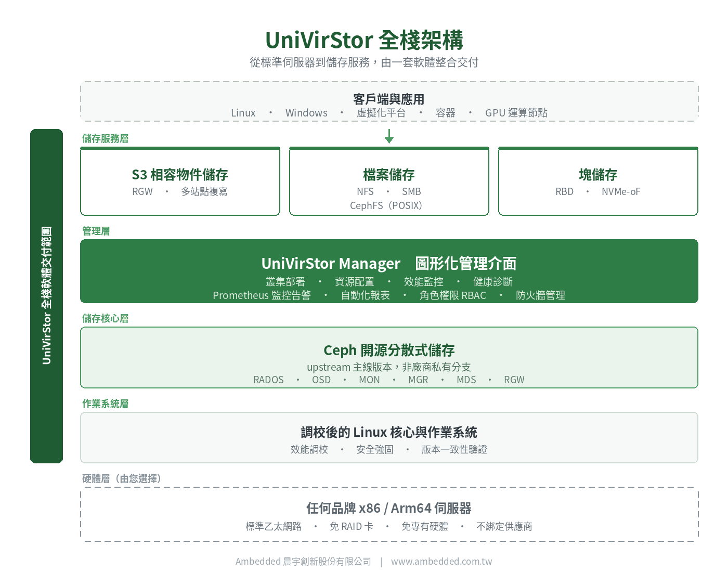
Task: Click the 'Ceph 開源分散式儲存' heading
Action: 389,350
